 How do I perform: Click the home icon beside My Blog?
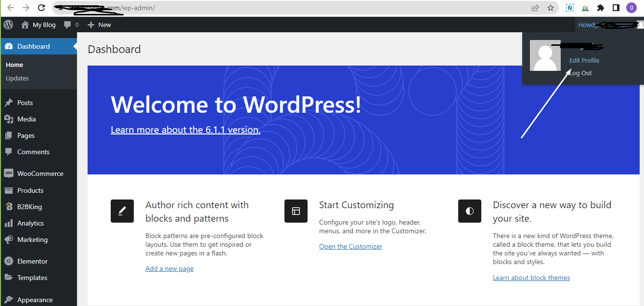[x=25, y=25]
